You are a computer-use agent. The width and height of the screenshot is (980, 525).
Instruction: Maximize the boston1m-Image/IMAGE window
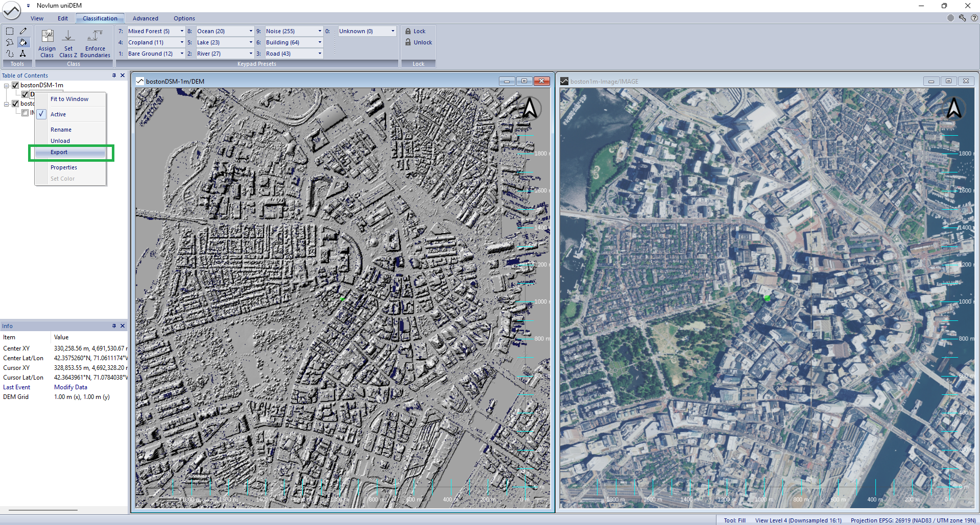tap(948, 81)
